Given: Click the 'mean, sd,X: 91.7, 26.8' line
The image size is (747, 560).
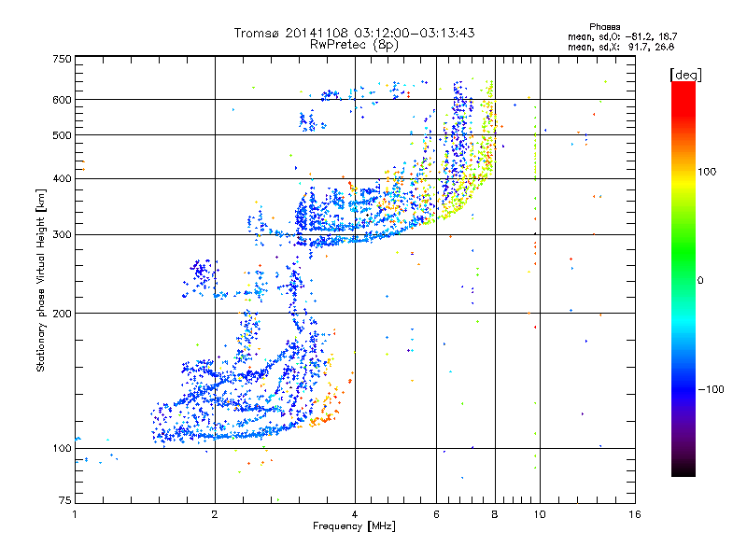Looking at the screenshot, I should point(621,47).
